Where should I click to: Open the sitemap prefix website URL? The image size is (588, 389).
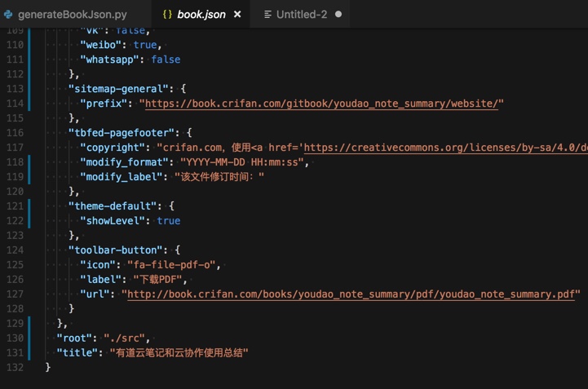(x=321, y=104)
